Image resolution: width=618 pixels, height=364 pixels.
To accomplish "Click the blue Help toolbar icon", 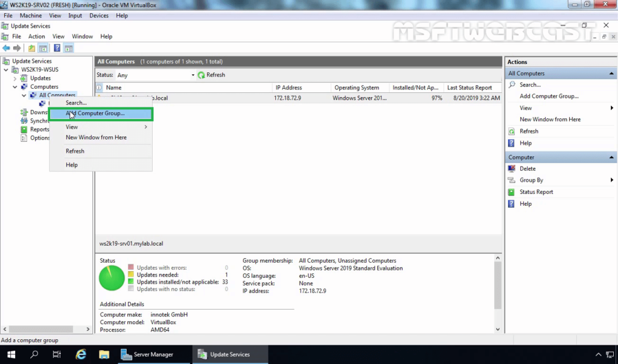I will coord(57,48).
